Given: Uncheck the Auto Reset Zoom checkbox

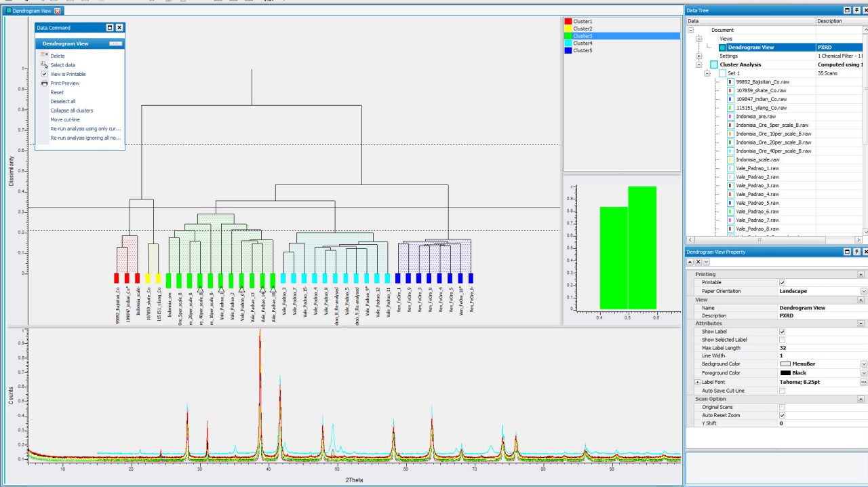Looking at the screenshot, I should pos(782,415).
